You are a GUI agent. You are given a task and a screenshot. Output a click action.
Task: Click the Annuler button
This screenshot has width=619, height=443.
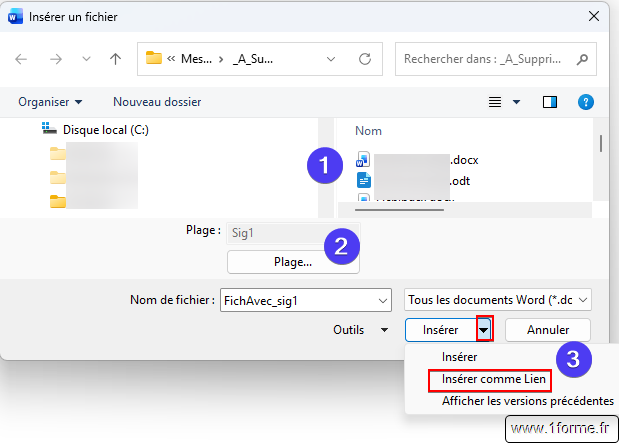548,330
